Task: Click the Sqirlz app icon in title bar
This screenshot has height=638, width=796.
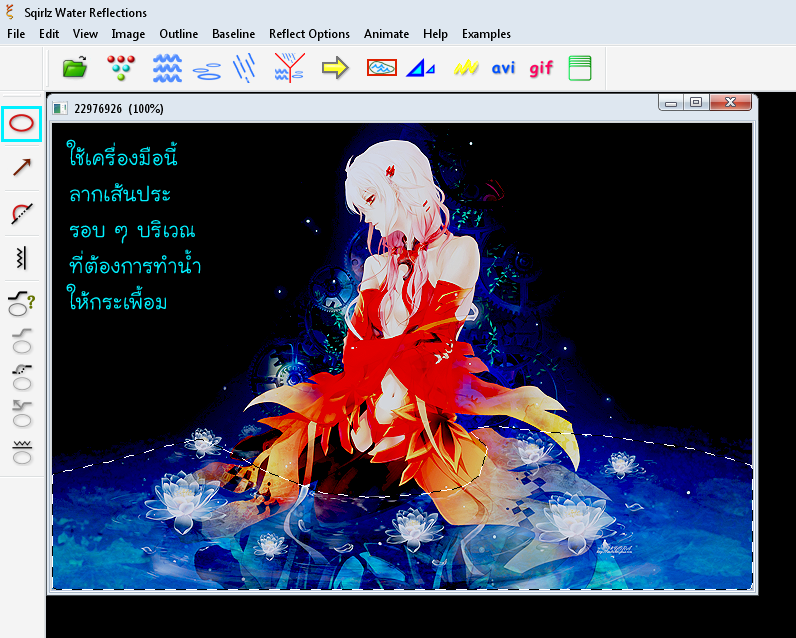Action: tap(10, 12)
